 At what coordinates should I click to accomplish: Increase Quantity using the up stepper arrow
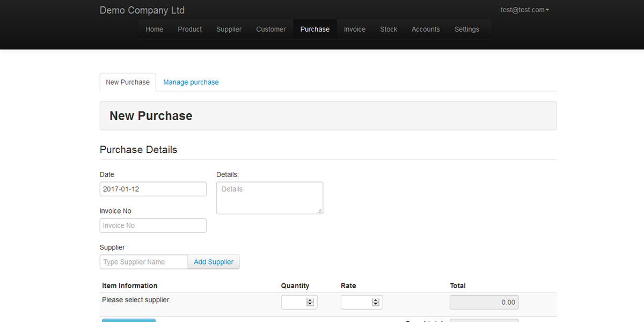click(310, 300)
